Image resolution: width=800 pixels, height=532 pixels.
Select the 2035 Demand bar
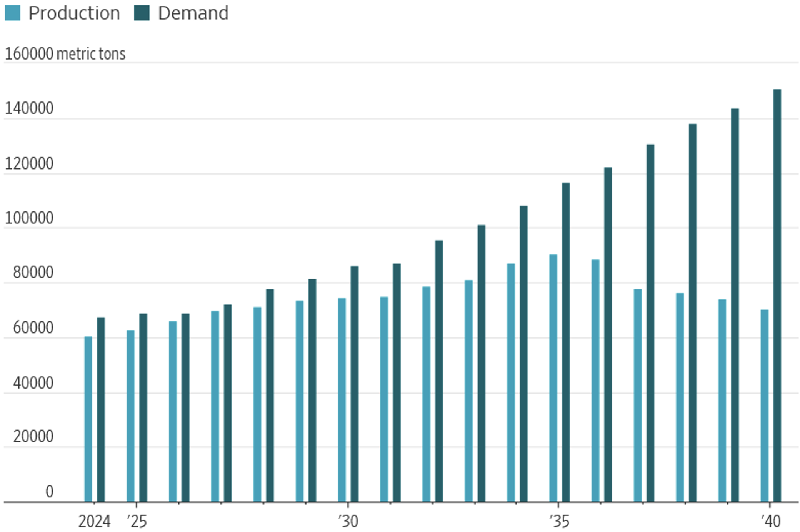566,342
